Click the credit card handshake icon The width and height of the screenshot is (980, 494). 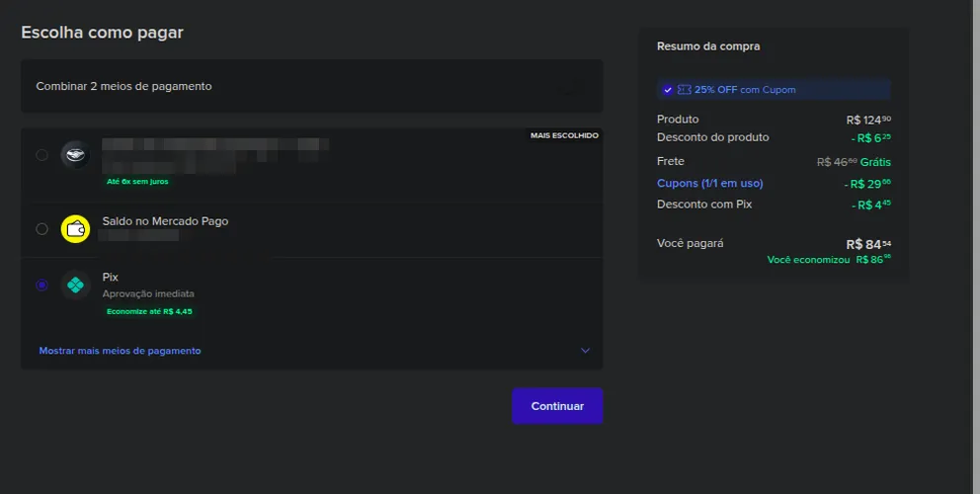pos(76,154)
